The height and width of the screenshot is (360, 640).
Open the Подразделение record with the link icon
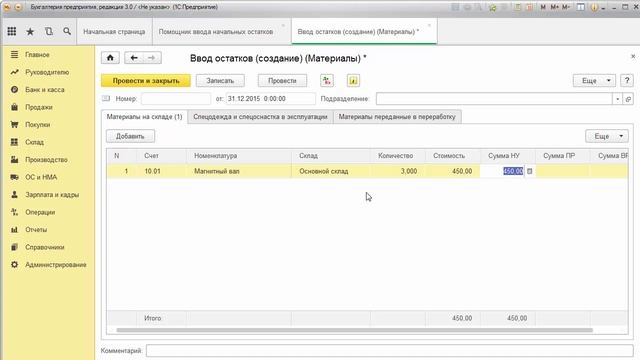pos(629,99)
